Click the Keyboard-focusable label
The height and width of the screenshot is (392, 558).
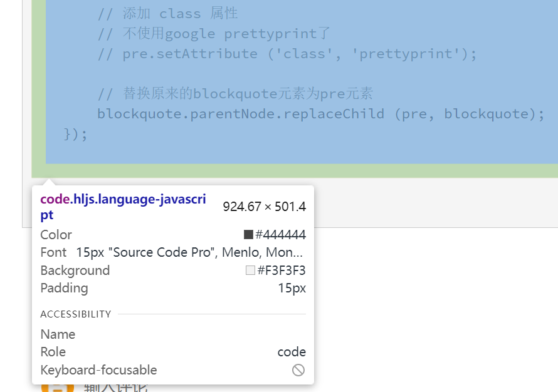pyautogui.click(x=98, y=370)
